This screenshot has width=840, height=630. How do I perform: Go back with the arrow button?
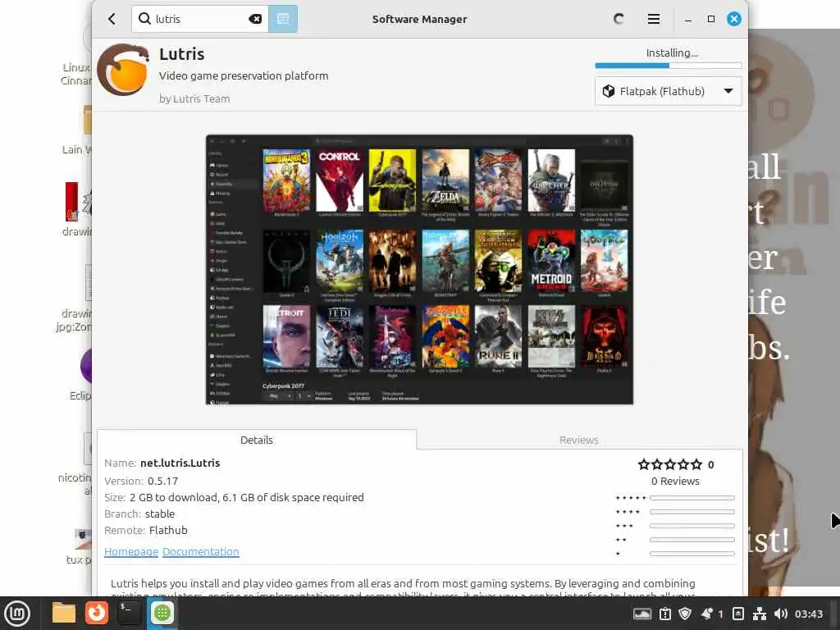(x=112, y=20)
